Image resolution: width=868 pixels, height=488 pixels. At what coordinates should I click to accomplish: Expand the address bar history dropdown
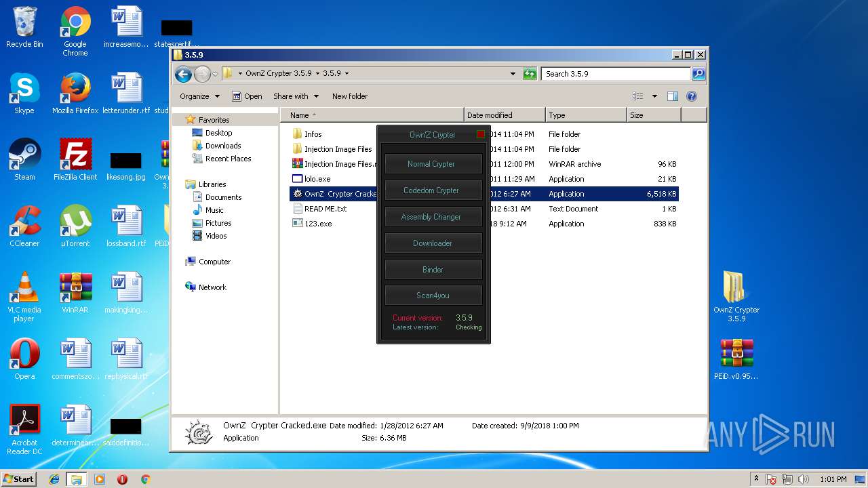pyautogui.click(x=513, y=74)
